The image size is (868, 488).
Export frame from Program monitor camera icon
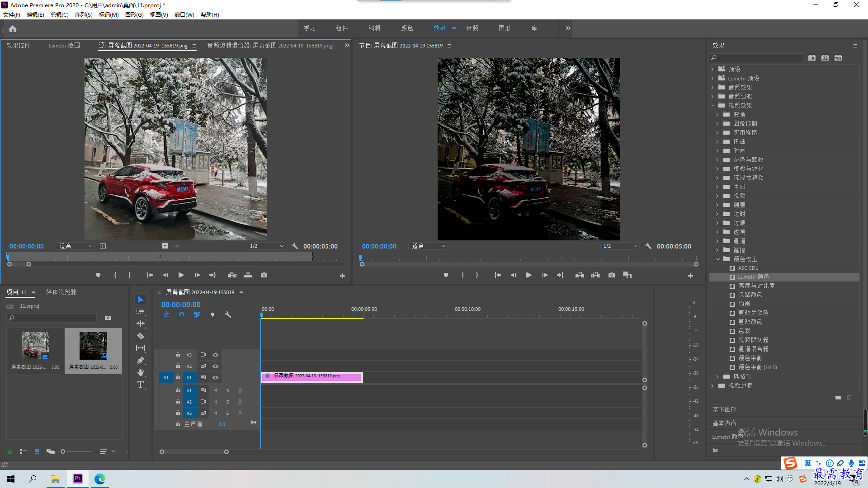[612, 275]
